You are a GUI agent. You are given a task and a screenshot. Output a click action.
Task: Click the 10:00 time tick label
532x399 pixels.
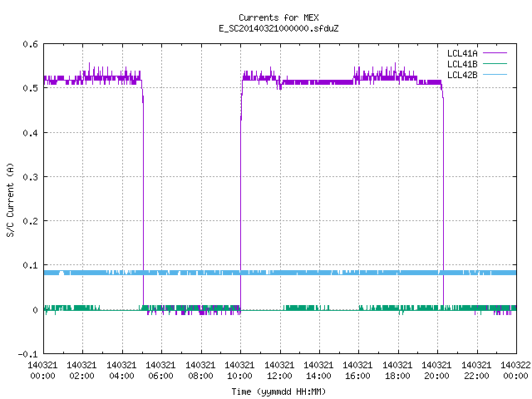pyautogui.click(x=239, y=376)
